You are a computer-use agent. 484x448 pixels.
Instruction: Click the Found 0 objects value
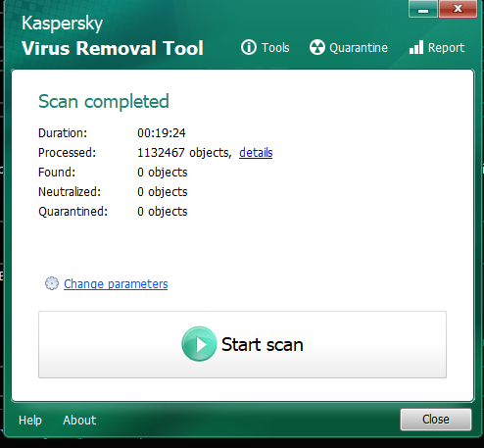click(163, 173)
